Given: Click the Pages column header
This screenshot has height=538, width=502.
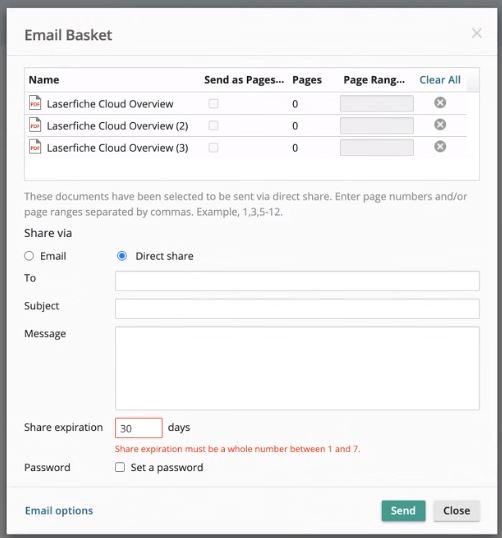Looking at the screenshot, I should (307, 80).
